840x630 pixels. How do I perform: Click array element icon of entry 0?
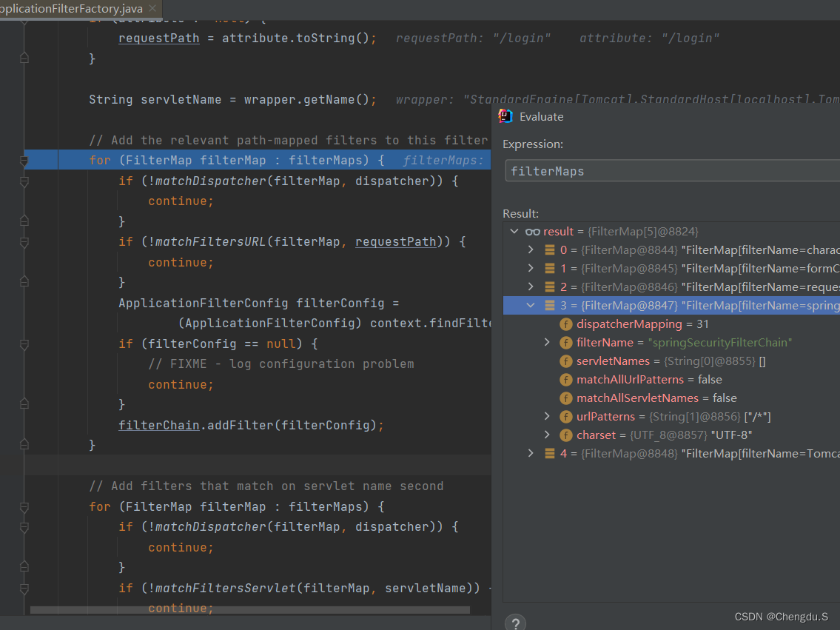(x=550, y=249)
